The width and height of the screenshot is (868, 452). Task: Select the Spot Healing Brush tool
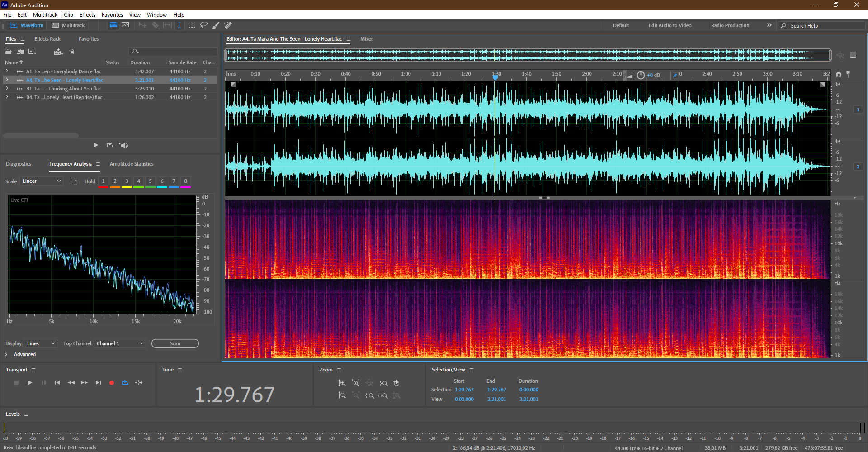pyautogui.click(x=228, y=25)
